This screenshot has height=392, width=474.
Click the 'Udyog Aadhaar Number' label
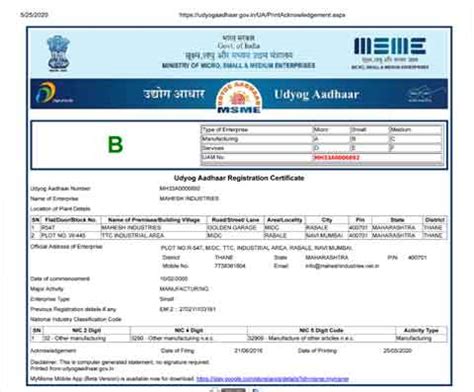60,188
